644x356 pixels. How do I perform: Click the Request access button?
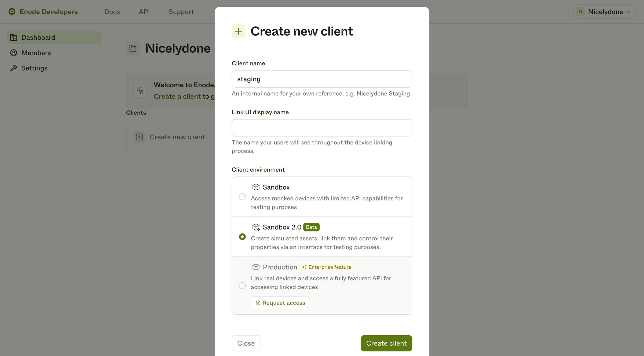click(x=280, y=303)
